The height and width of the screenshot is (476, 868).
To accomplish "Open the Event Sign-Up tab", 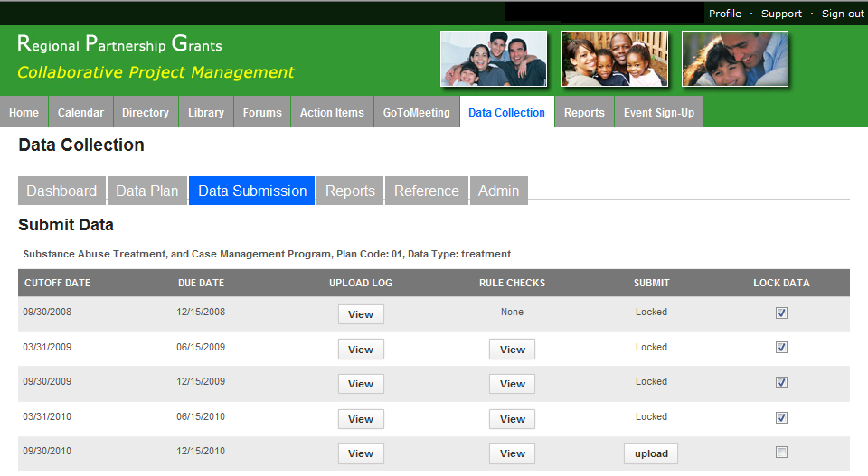I will pos(659,112).
